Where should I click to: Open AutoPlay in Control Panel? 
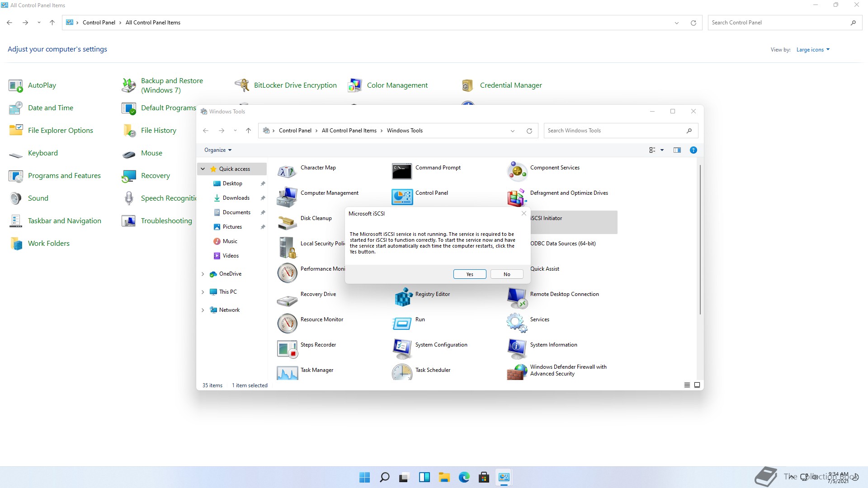42,85
